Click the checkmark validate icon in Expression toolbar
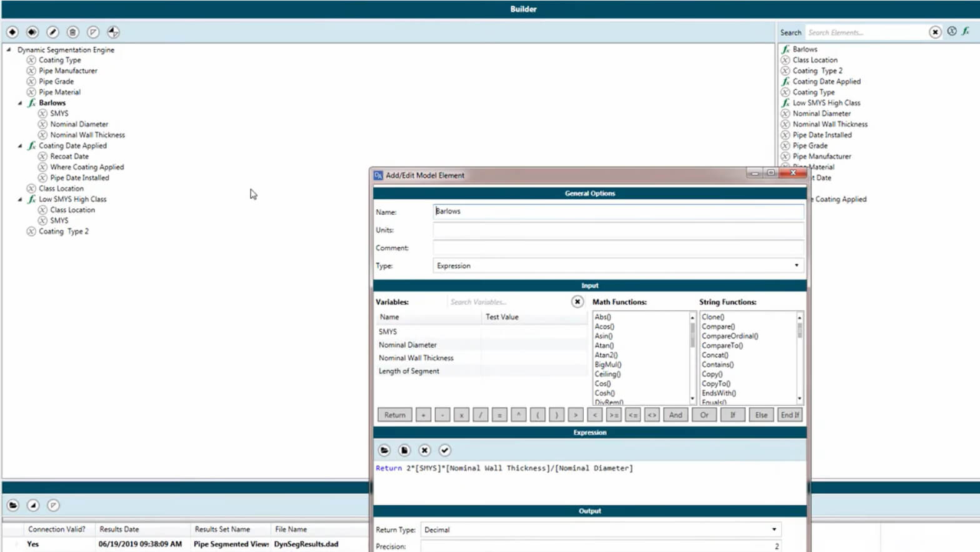The image size is (980, 552). (444, 450)
